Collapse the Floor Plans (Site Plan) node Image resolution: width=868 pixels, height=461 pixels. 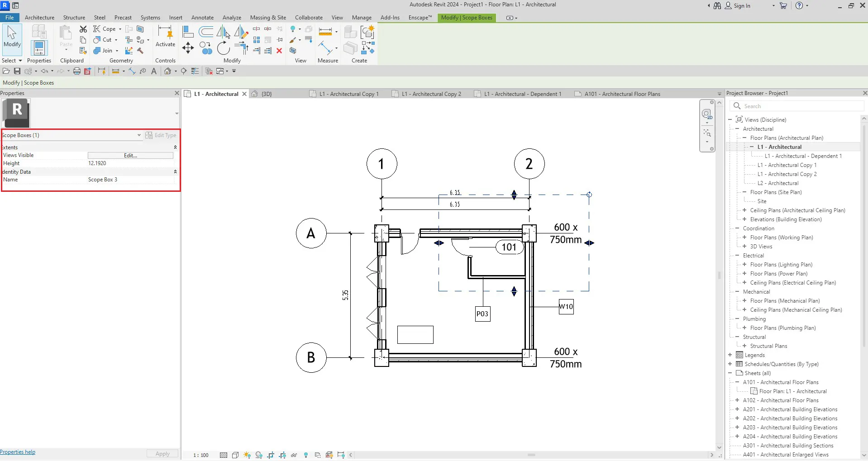744,192
